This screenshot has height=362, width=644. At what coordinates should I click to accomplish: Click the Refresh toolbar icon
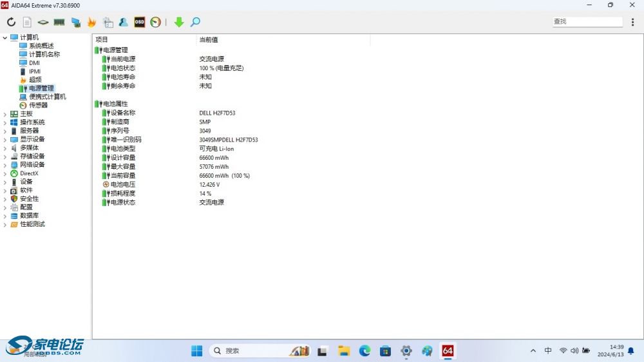click(x=11, y=22)
